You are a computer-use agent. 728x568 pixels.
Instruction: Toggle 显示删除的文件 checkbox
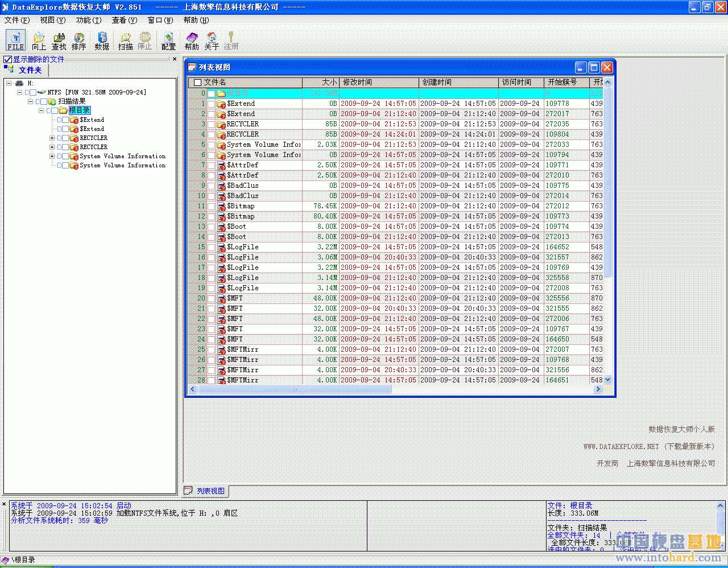(8, 59)
